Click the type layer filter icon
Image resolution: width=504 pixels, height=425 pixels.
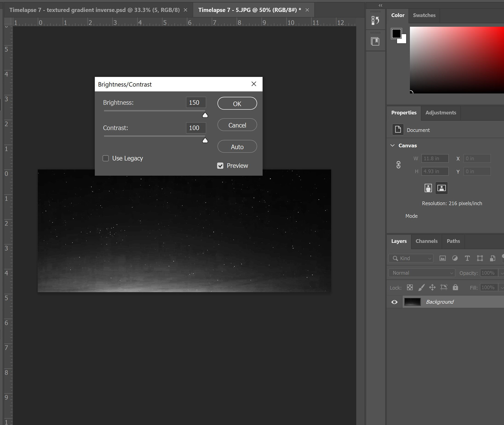(x=467, y=258)
